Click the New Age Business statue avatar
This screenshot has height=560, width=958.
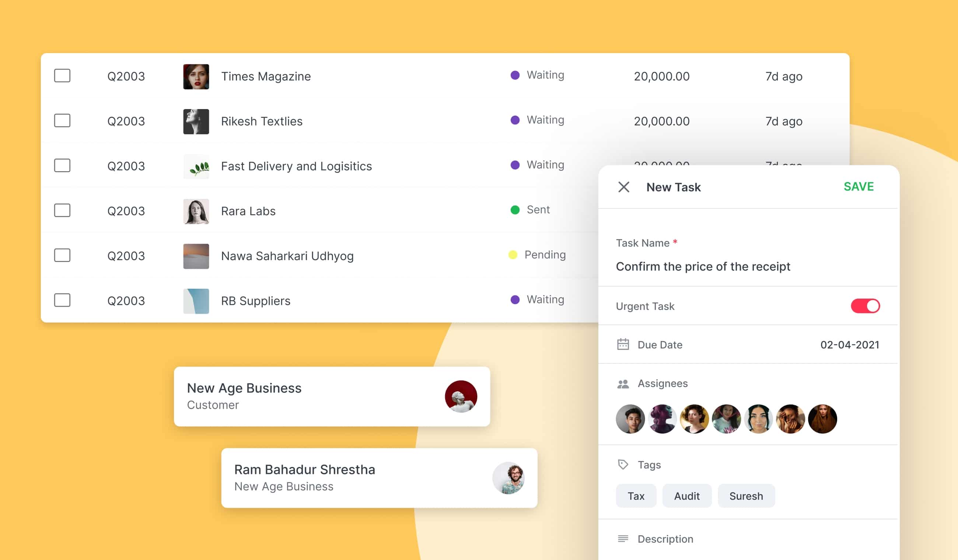tap(461, 396)
